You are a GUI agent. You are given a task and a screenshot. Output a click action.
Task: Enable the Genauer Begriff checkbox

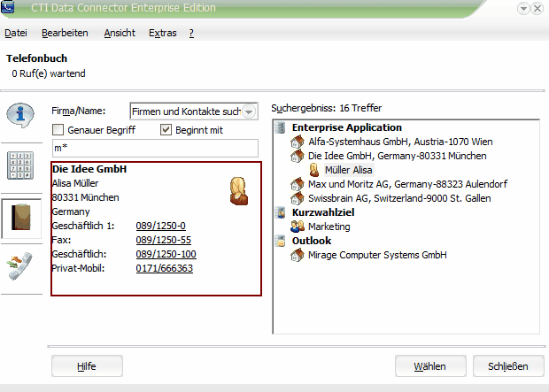[58, 130]
